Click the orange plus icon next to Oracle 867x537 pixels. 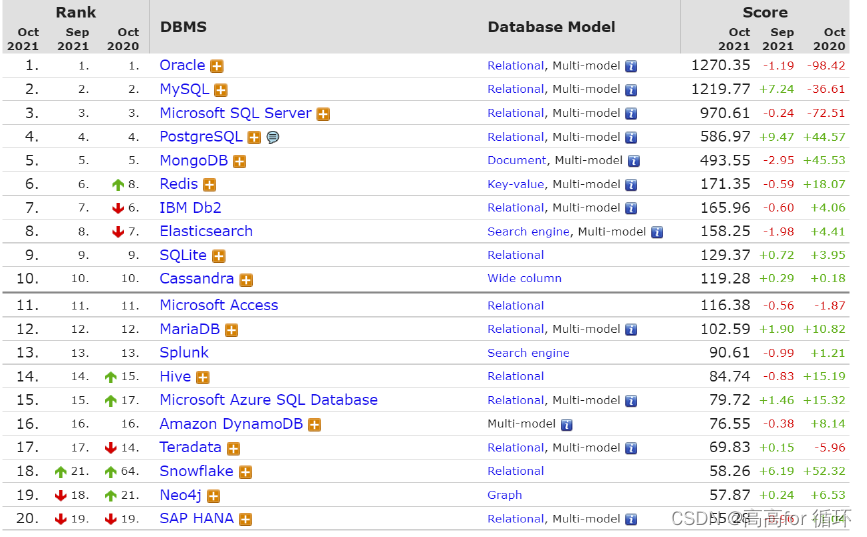[x=217, y=66]
